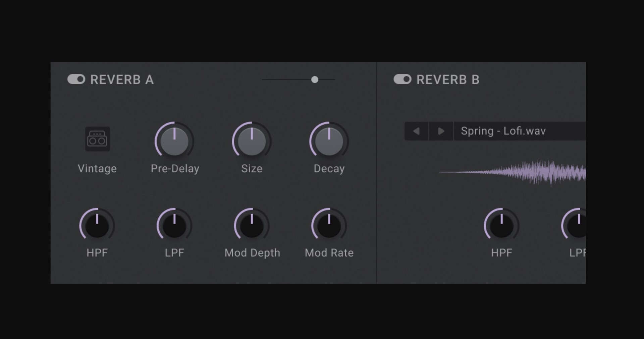Toggle Reverb B on/off switch
644x339 pixels.
click(x=402, y=79)
